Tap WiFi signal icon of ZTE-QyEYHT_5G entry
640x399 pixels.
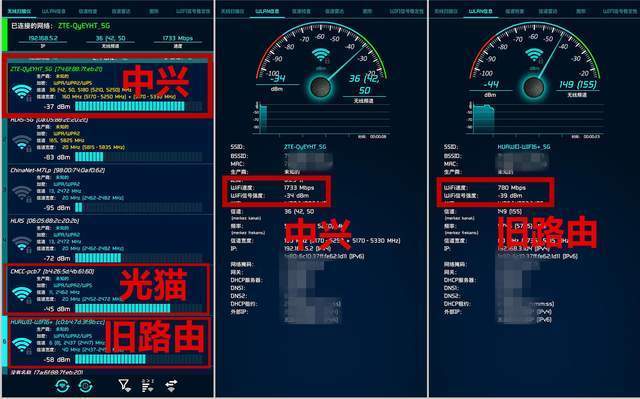[x=22, y=92]
